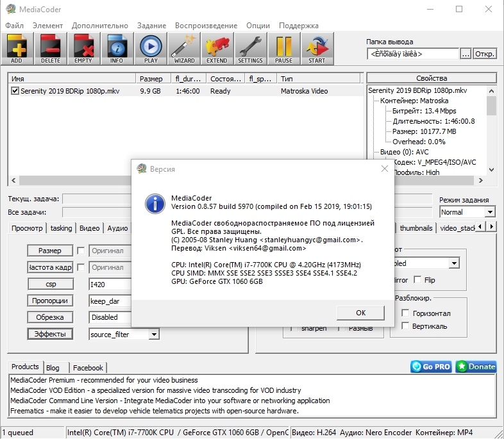The height and width of the screenshot is (439, 504).
Task: Uncheck Serenity 2019 BDRip file checkbox
Action: point(15,91)
